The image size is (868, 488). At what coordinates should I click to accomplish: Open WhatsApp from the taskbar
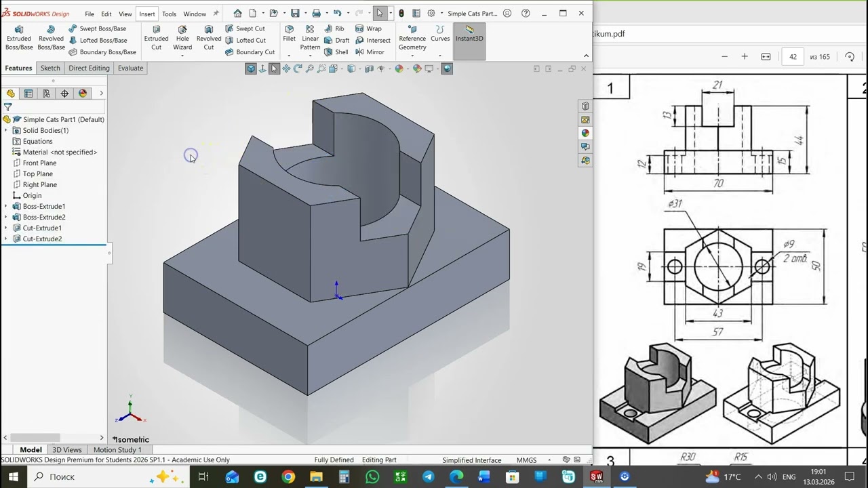tap(372, 476)
